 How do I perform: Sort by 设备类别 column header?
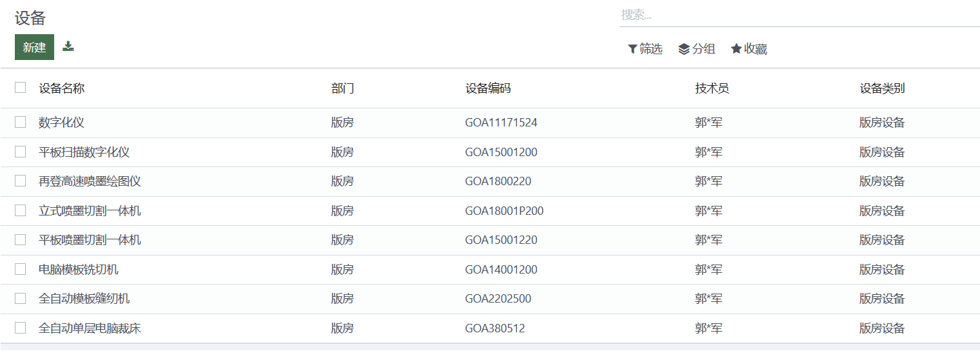pos(882,88)
